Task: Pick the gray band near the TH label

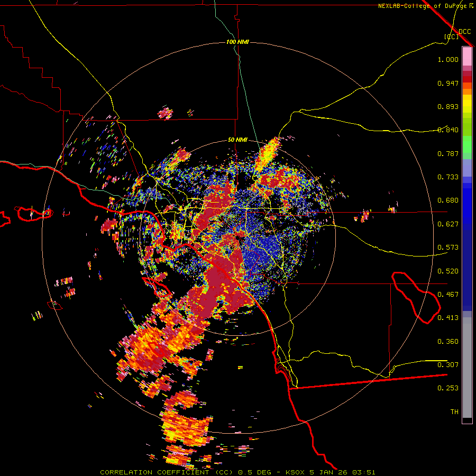Action: 467,368
